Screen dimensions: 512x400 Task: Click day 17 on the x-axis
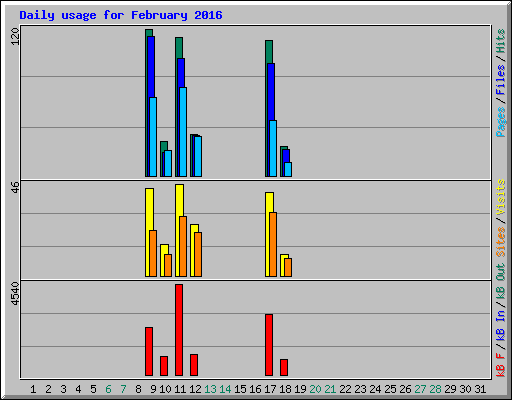coord(270,389)
